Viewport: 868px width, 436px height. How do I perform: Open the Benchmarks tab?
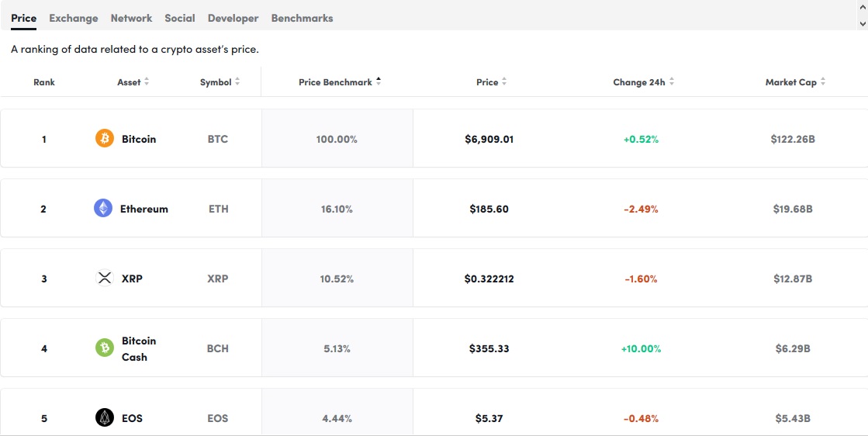point(302,18)
